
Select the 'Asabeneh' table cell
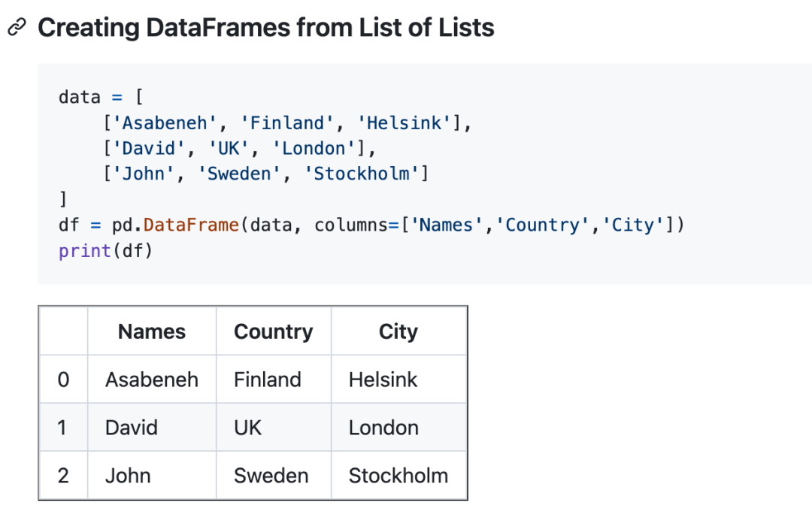click(152, 379)
